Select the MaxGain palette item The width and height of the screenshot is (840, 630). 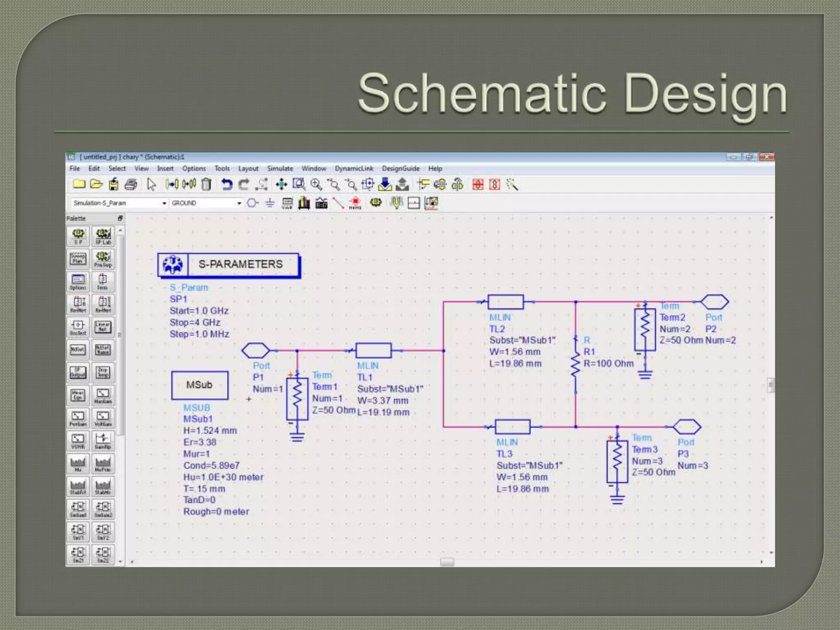pyautogui.click(x=103, y=396)
